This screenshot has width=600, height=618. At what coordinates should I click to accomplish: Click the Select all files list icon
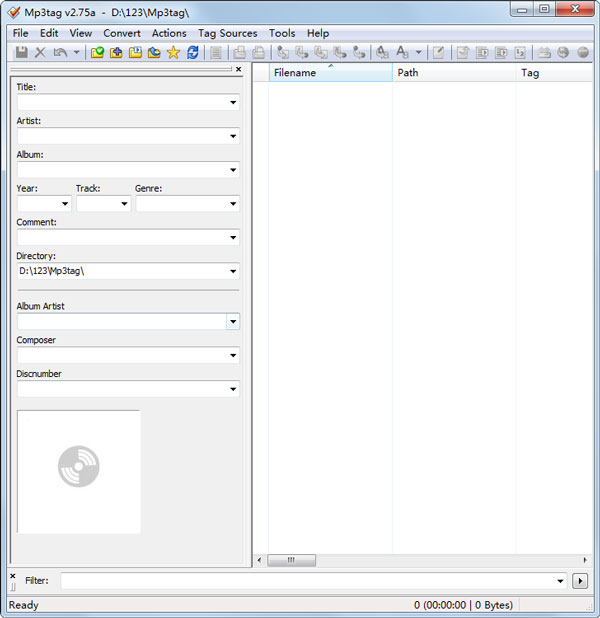[x=216, y=52]
